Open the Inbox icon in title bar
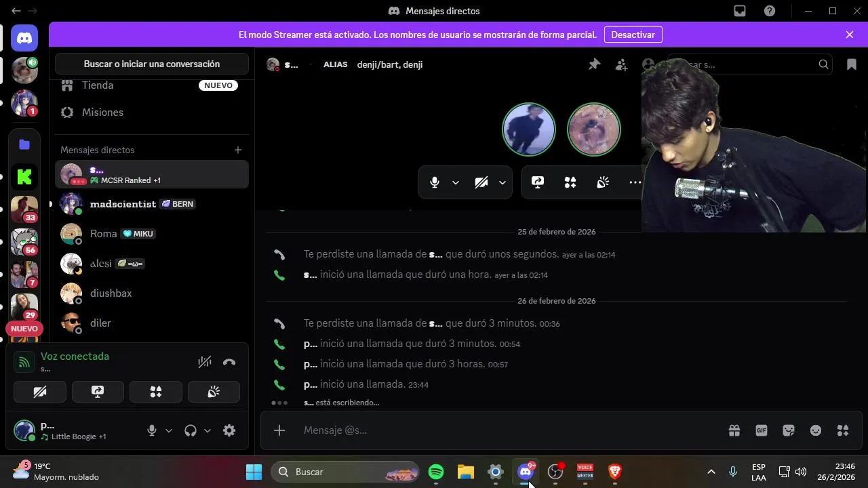 (740, 11)
